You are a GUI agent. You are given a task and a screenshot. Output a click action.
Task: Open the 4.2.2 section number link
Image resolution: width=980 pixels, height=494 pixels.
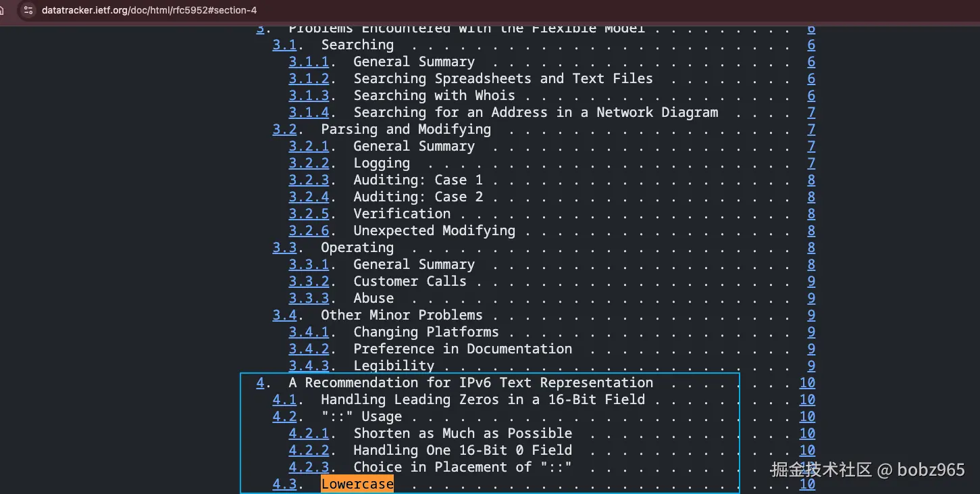coord(309,451)
